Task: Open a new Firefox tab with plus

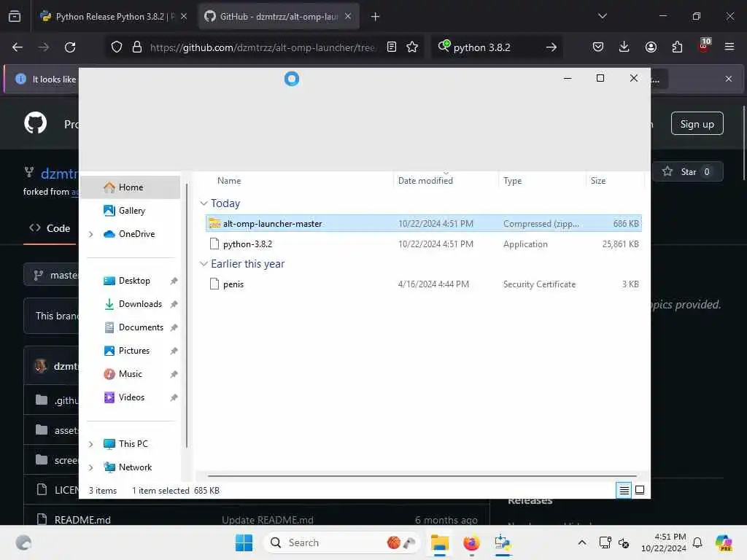Action: pyautogui.click(x=376, y=17)
